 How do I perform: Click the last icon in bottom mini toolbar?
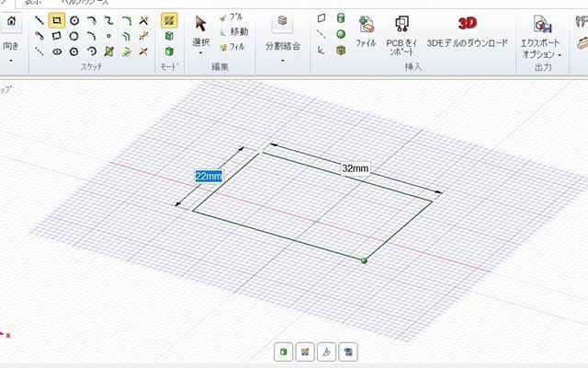tap(348, 351)
